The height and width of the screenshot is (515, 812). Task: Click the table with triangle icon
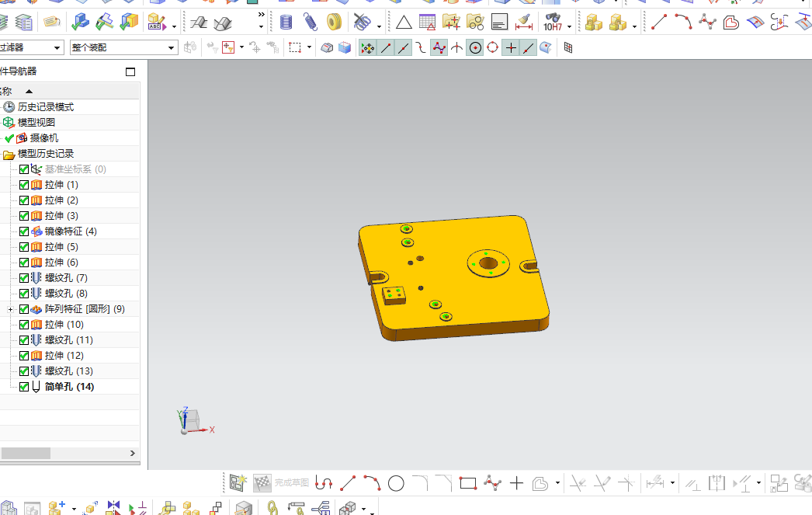coord(427,23)
